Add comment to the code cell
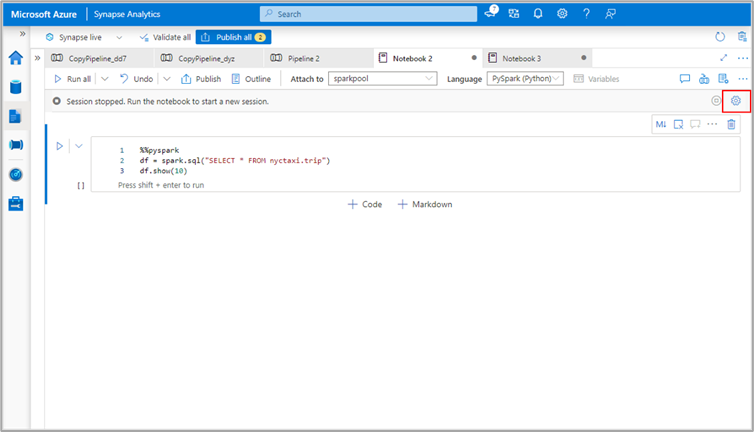The height and width of the screenshot is (432, 754). pos(695,124)
